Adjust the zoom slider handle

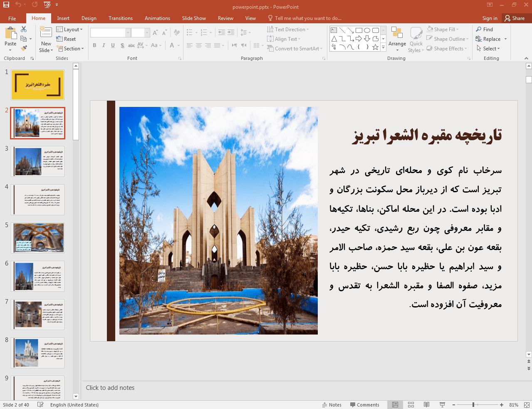(x=473, y=405)
